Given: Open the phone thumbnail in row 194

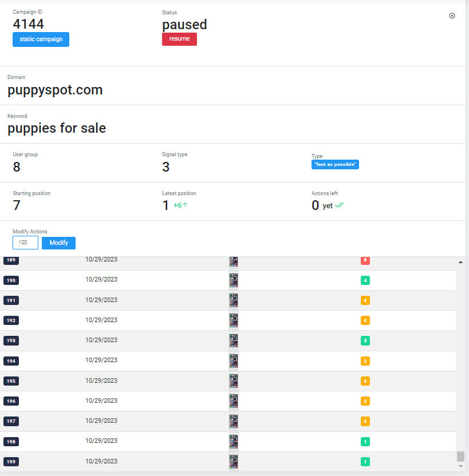Looking at the screenshot, I should pyautogui.click(x=234, y=360).
